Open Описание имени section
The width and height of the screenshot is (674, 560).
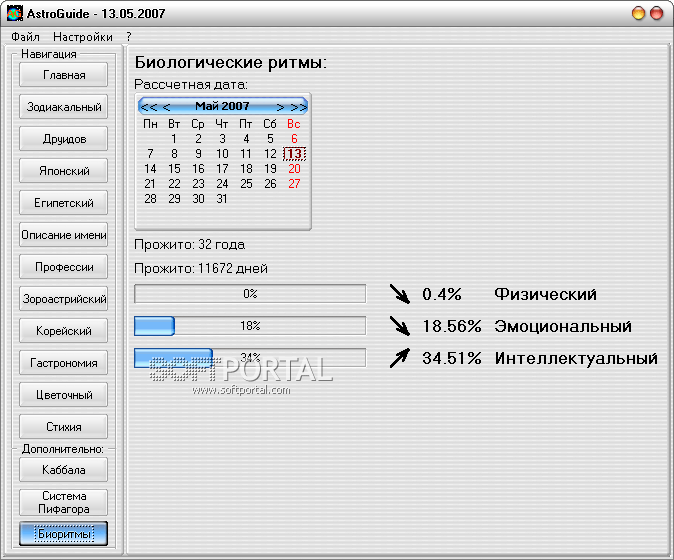point(64,235)
